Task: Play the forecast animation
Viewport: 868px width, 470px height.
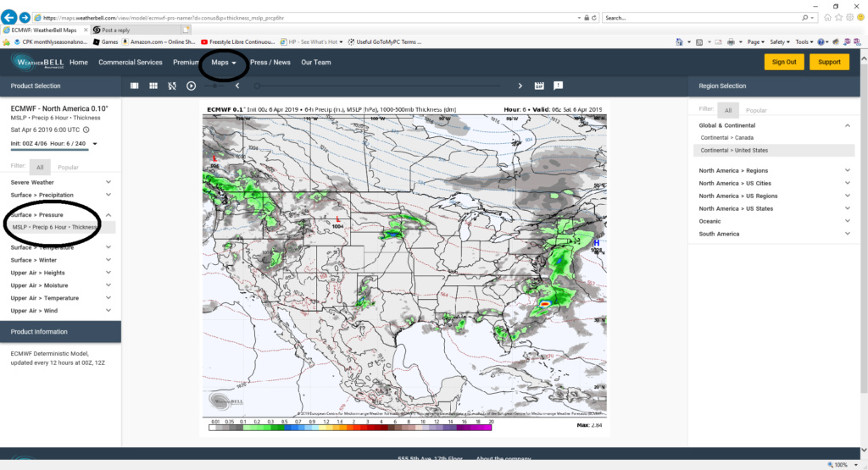Action: coord(191,86)
